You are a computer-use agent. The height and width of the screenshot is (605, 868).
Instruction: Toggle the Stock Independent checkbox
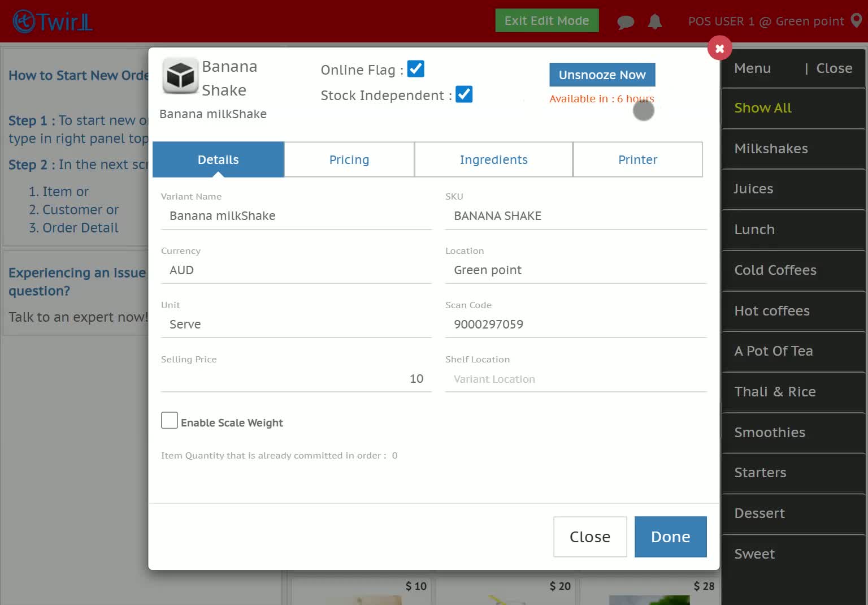tap(464, 94)
